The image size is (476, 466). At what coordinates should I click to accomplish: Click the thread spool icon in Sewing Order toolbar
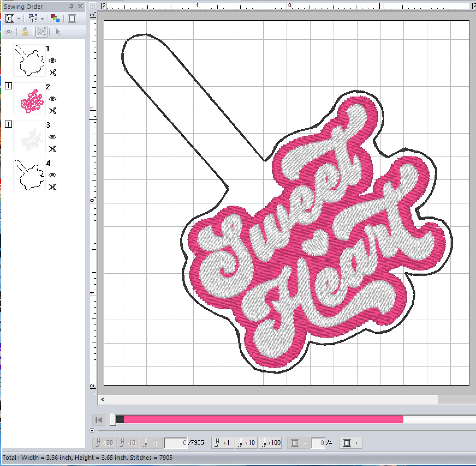point(72,19)
